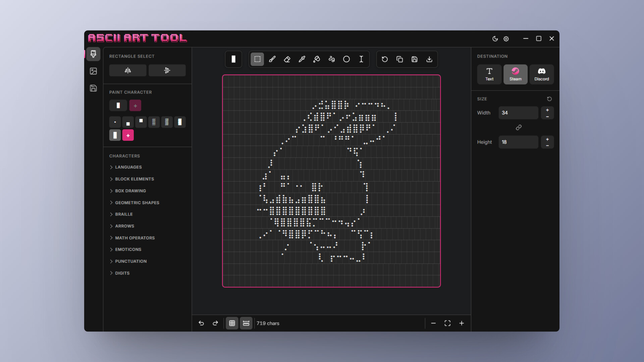Select the Rectangle Select tool in toolbar
Screen dimensions: 644x362
pos(257,59)
